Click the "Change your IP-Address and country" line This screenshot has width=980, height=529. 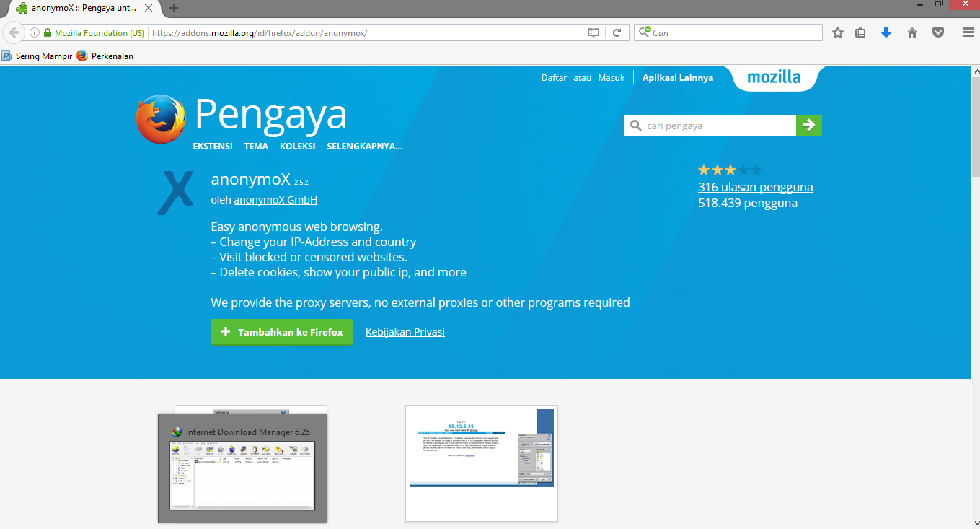pos(314,242)
